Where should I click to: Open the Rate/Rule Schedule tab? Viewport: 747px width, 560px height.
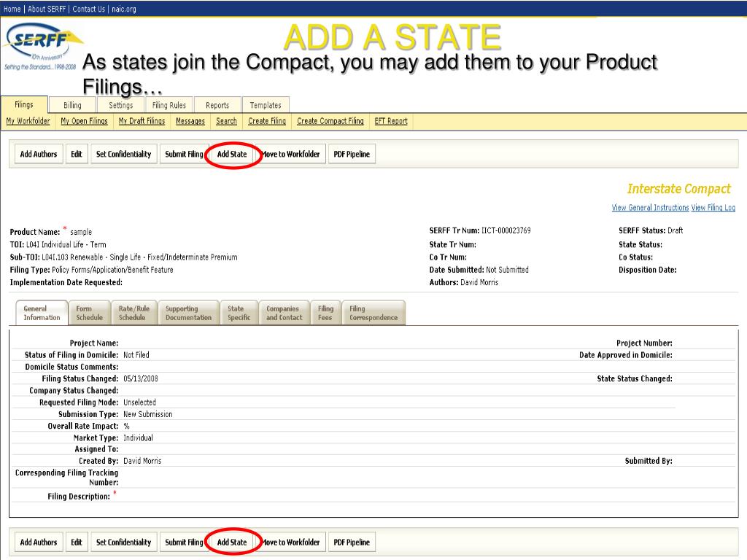click(x=134, y=313)
